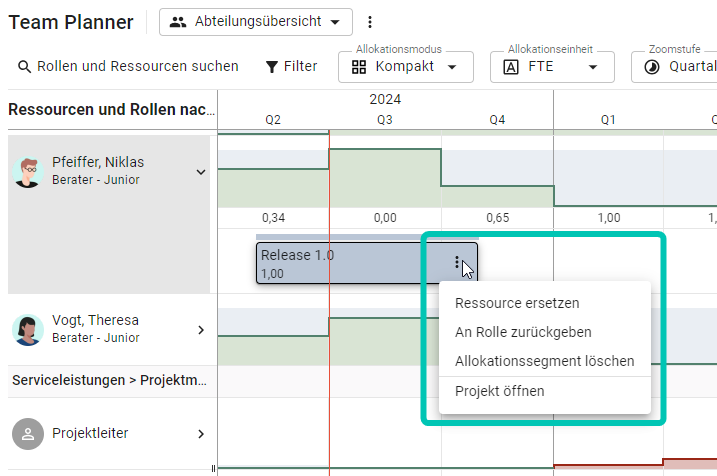This screenshot has width=717, height=476.
Task: Click the 1,00 availability value under Q1
Action: tap(609, 218)
